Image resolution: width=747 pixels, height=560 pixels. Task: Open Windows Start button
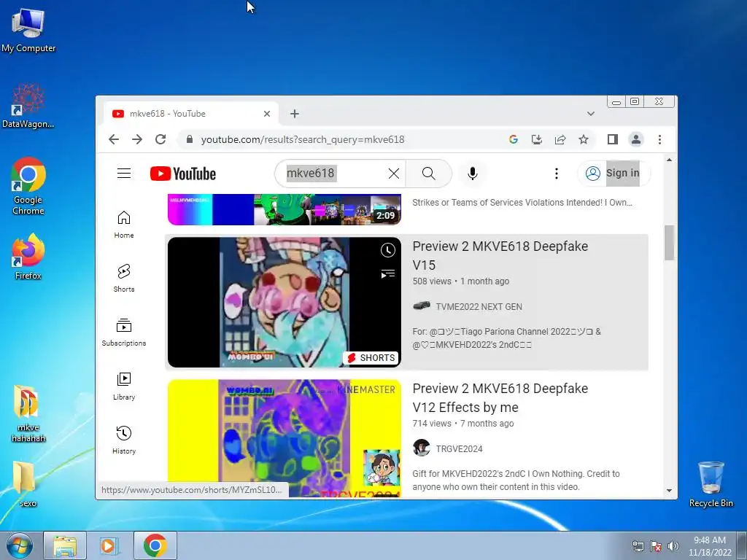coord(20,545)
